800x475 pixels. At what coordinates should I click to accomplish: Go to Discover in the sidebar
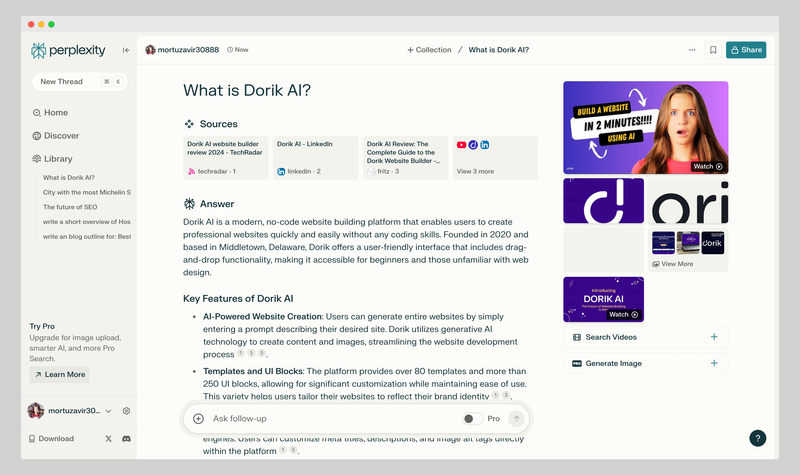click(61, 136)
